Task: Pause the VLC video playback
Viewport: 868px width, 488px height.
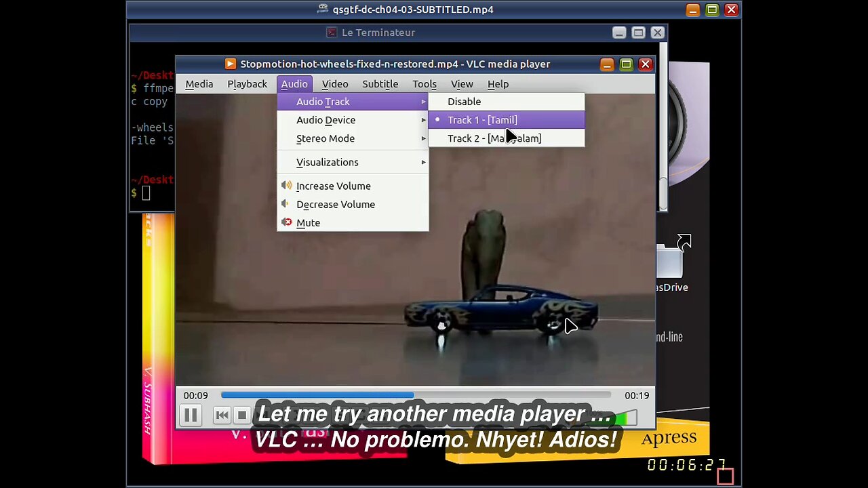Action: point(191,415)
